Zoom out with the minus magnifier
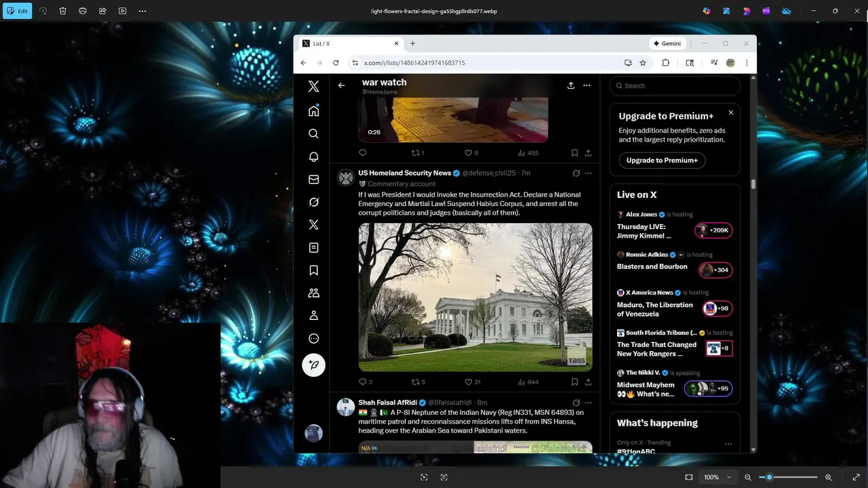Image resolution: width=868 pixels, height=488 pixels. (x=748, y=477)
